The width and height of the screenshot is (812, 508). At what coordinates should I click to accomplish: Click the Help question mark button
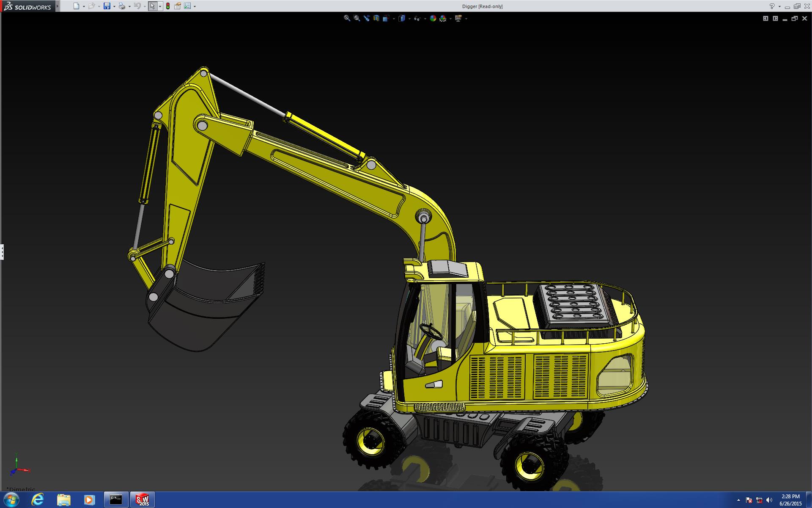[772, 6]
